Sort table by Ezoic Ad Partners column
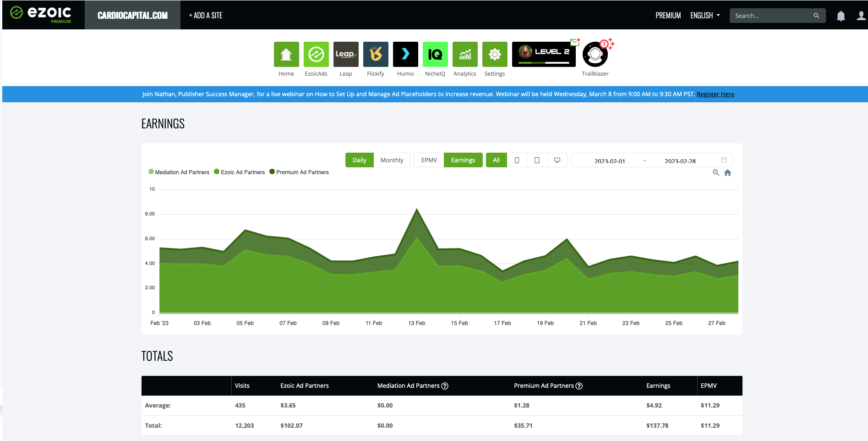Image resolution: width=868 pixels, height=441 pixels. coord(305,386)
